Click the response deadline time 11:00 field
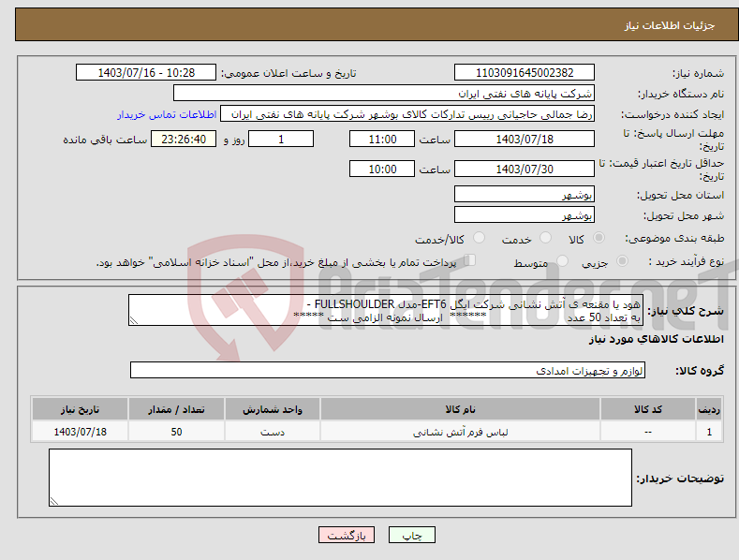739x560 pixels. click(x=382, y=139)
